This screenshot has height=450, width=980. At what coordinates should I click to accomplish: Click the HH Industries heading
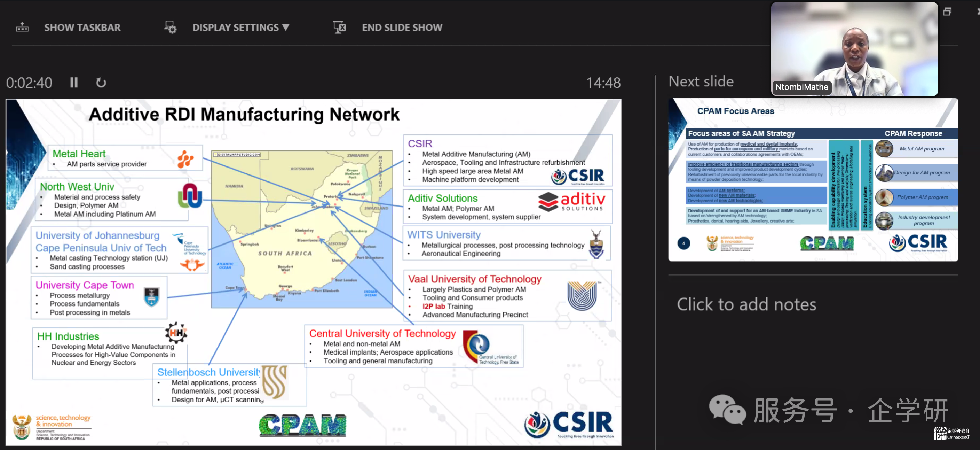pyautogui.click(x=68, y=336)
